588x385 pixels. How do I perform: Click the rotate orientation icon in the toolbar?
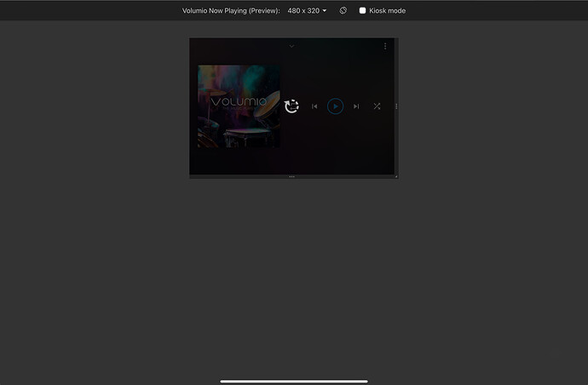point(343,10)
